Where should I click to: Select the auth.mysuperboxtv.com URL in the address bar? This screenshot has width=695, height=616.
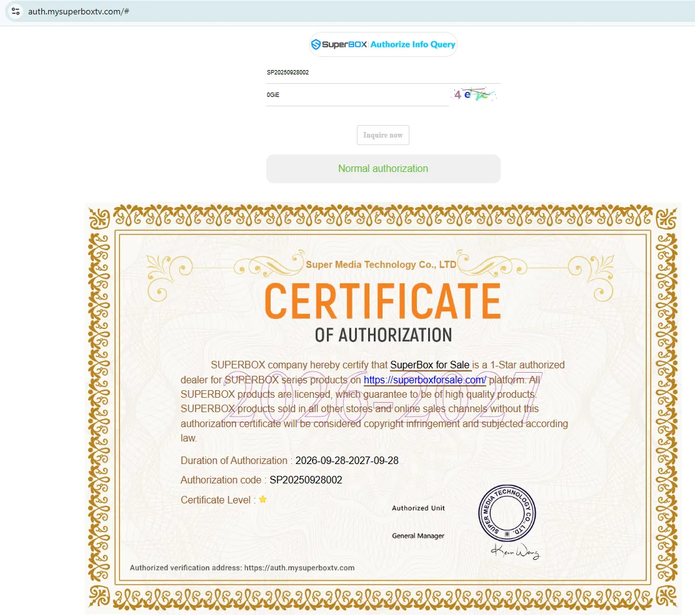click(x=79, y=11)
